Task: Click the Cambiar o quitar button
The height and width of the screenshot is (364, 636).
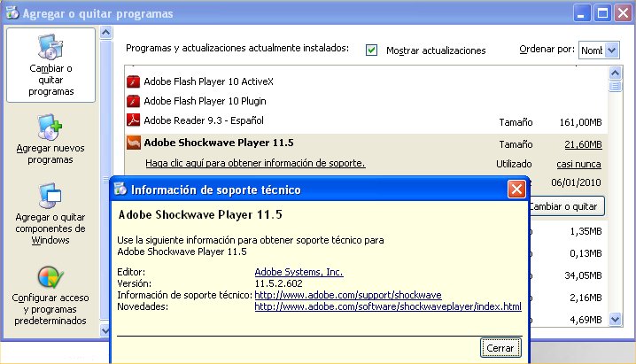Action: tap(566, 206)
